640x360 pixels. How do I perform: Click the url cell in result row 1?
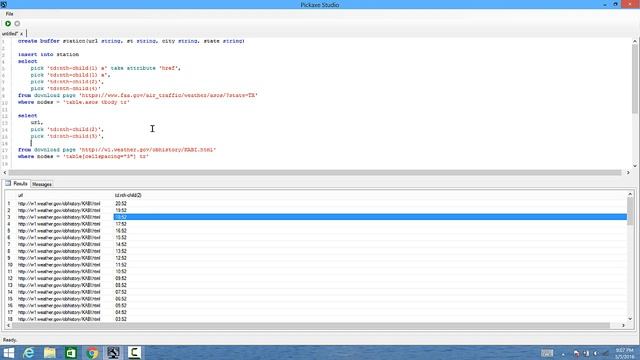[64, 203]
